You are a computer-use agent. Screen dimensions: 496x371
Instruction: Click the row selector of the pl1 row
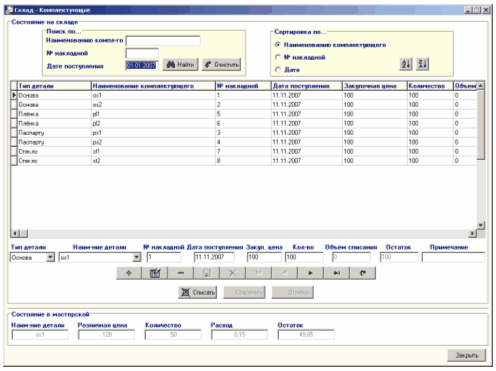coord(14,114)
